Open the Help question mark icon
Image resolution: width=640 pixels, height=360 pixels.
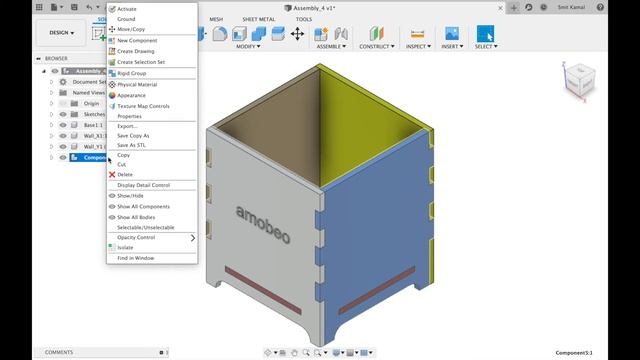600,7
